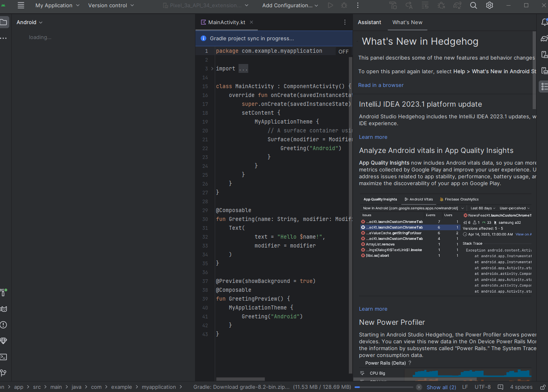Open the main hamburger menu
The image size is (548, 392).
coord(21,5)
